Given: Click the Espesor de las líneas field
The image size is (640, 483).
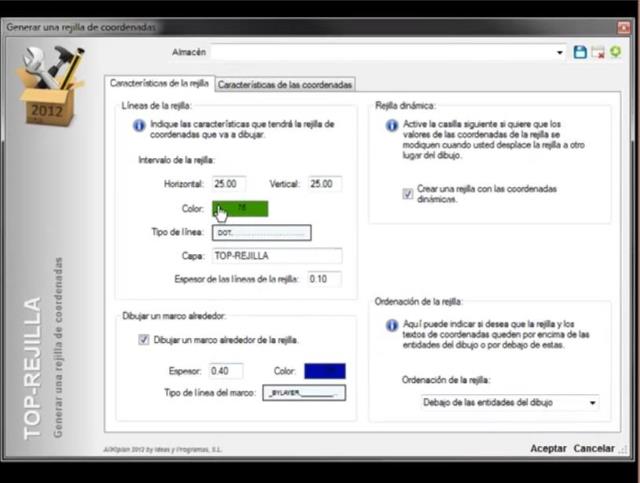Looking at the screenshot, I should pyautogui.click(x=324, y=279).
